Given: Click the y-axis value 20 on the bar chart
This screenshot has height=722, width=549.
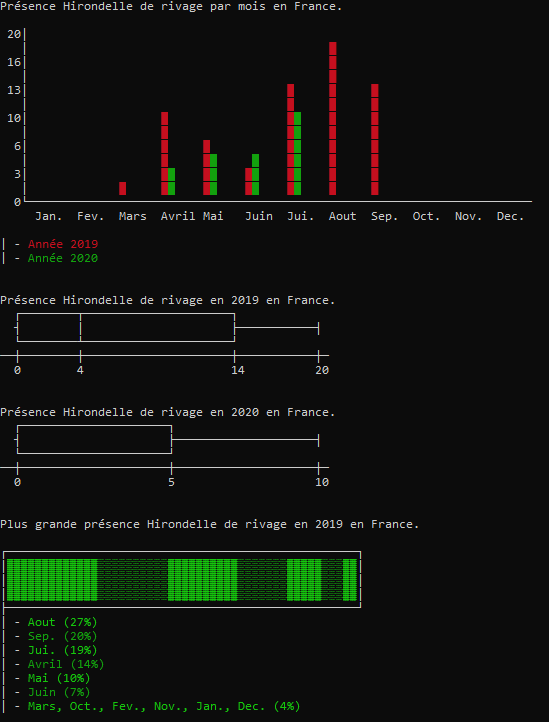Looking at the screenshot, I should click(14, 34).
